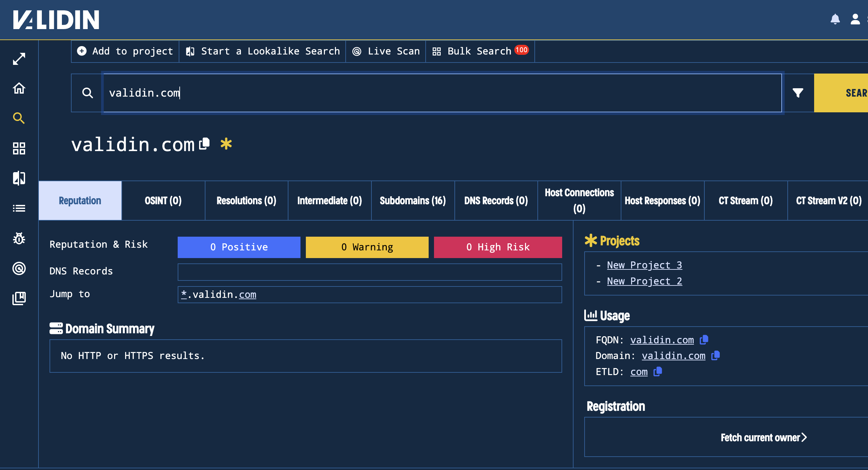Click the Registration heading

(616, 406)
